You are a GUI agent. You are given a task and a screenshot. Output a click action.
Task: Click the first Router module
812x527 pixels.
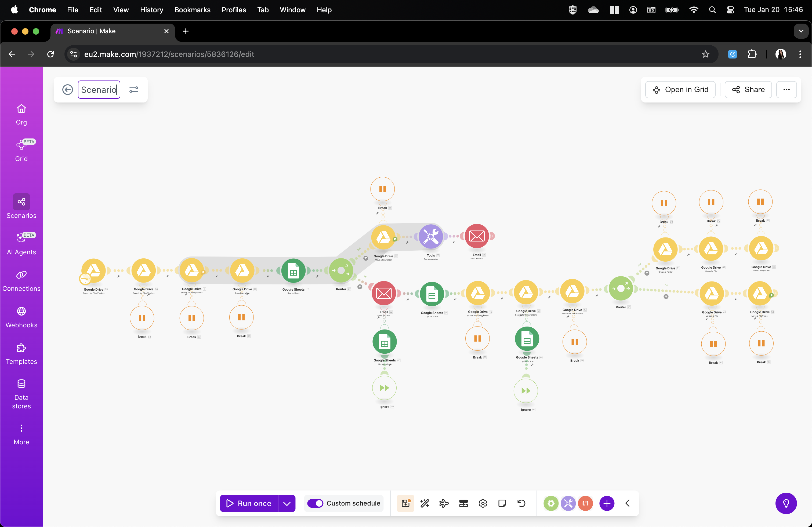[341, 270]
